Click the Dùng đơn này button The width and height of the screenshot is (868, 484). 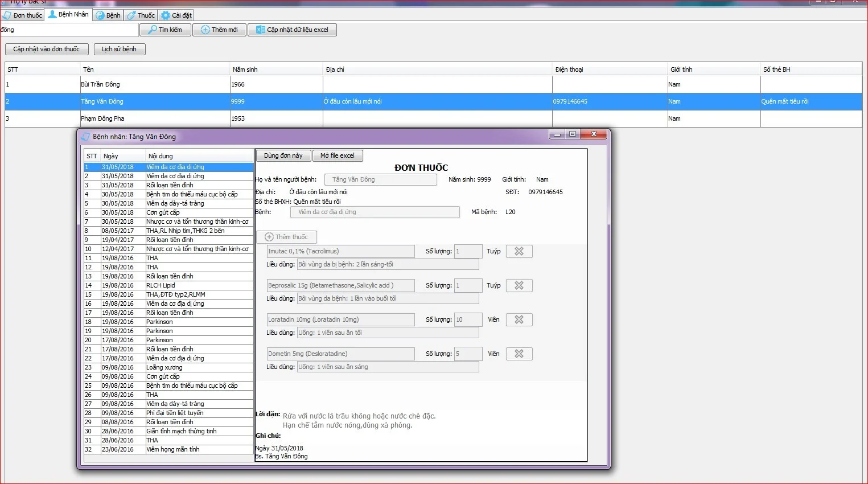coord(283,155)
